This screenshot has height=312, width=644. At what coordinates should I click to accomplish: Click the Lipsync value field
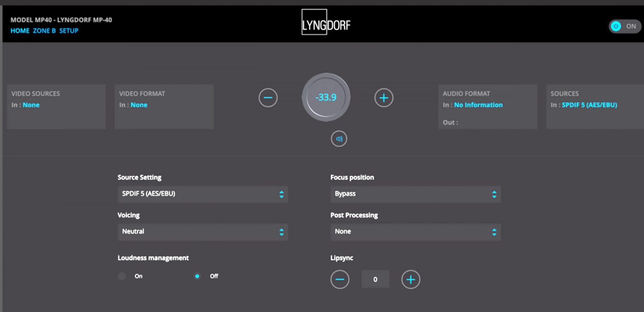pyautogui.click(x=375, y=279)
